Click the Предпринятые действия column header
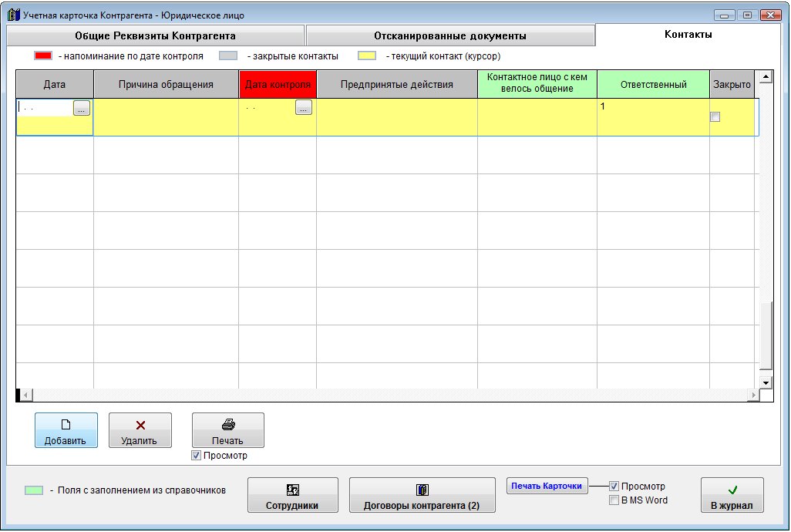The width and height of the screenshot is (791, 532). [397, 84]
